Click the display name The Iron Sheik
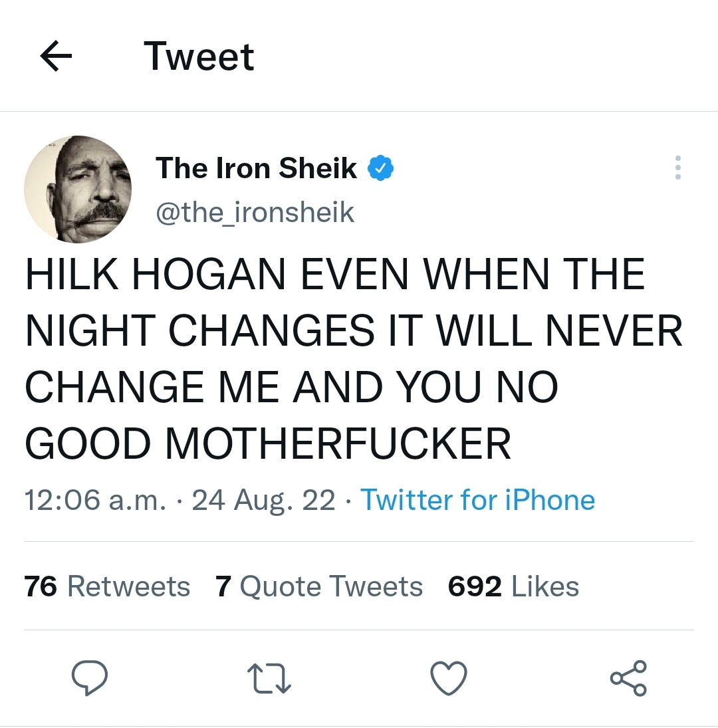This screenshot has width=718, height=728. tap(256, 168)
